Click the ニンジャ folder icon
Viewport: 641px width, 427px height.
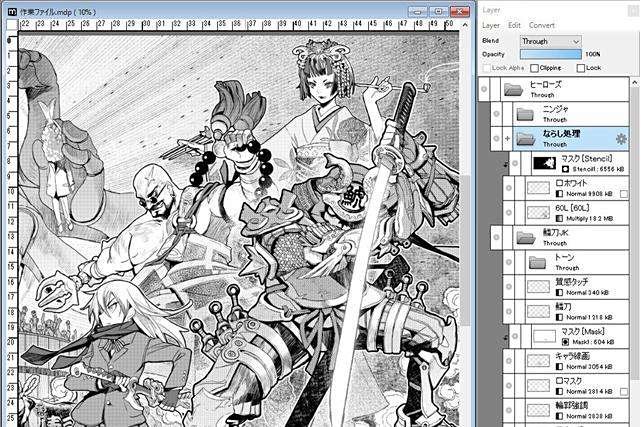(x=526, y=114)
